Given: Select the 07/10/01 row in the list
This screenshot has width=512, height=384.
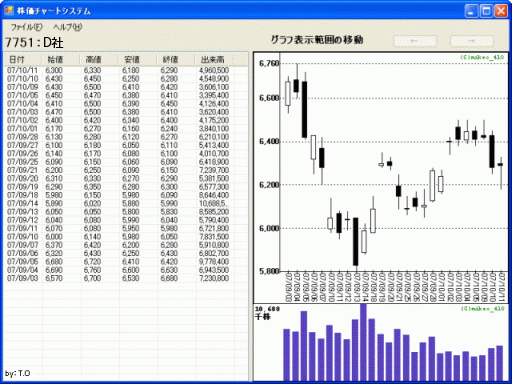Looking at the screenshot, I should point(126,129).
